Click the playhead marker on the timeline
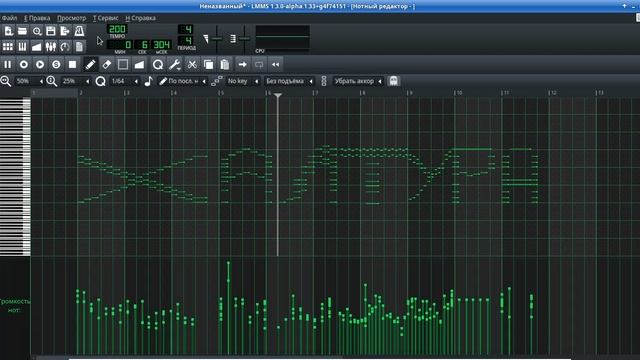Screen dimensions: 640x360 click(278, 95)
